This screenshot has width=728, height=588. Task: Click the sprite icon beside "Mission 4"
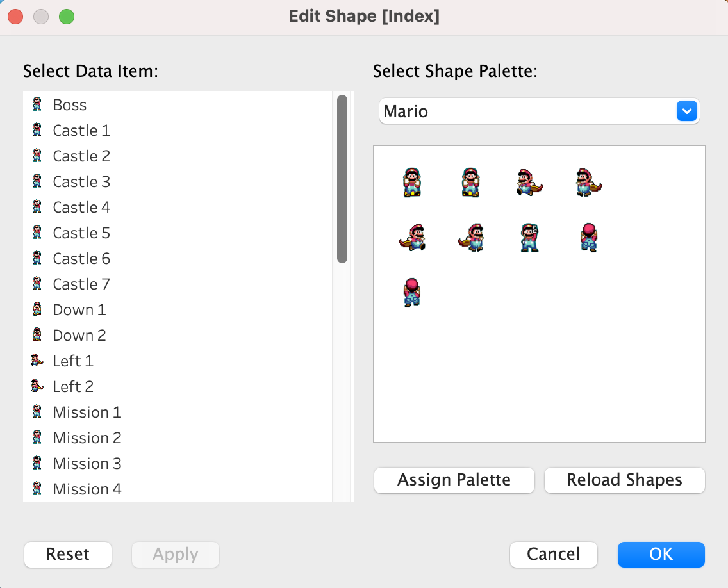point(37,489)
